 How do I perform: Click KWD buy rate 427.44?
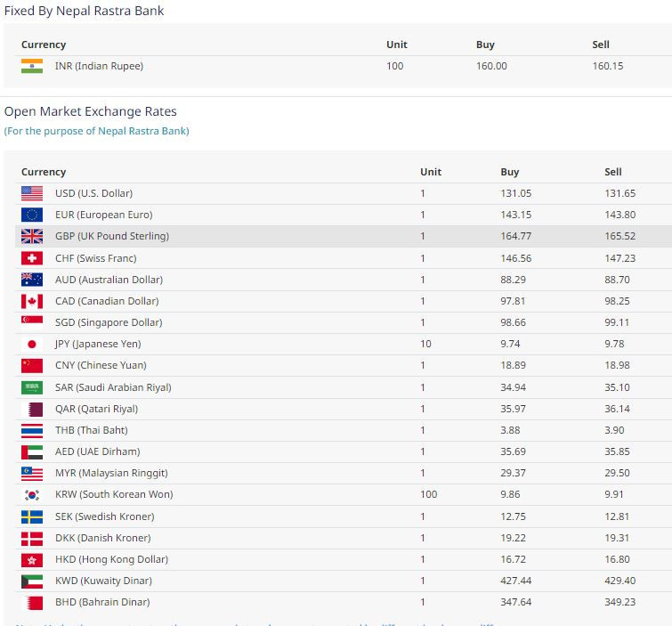(516, 581)
